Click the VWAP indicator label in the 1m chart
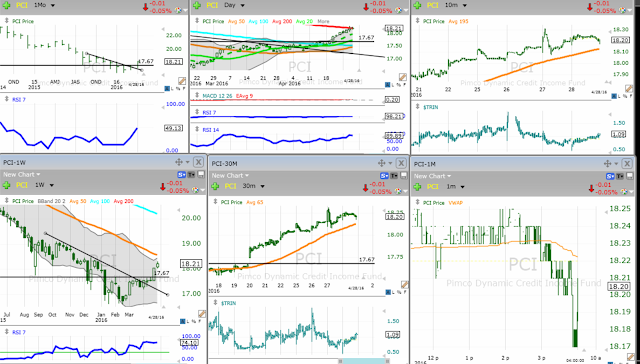640x364 pixels. (456, 202)
